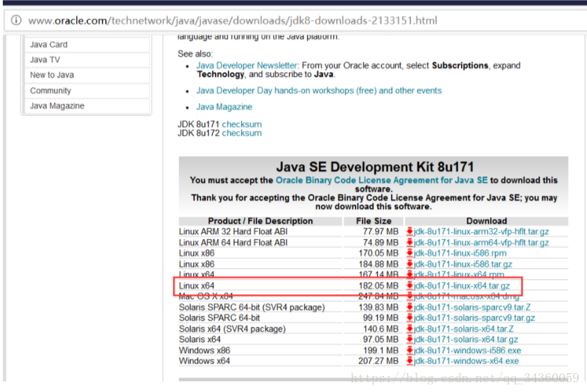Viewport: 587px width, 392px height.
Task: Click download icon for windows-x64.exe
Action: coord(410,361)
